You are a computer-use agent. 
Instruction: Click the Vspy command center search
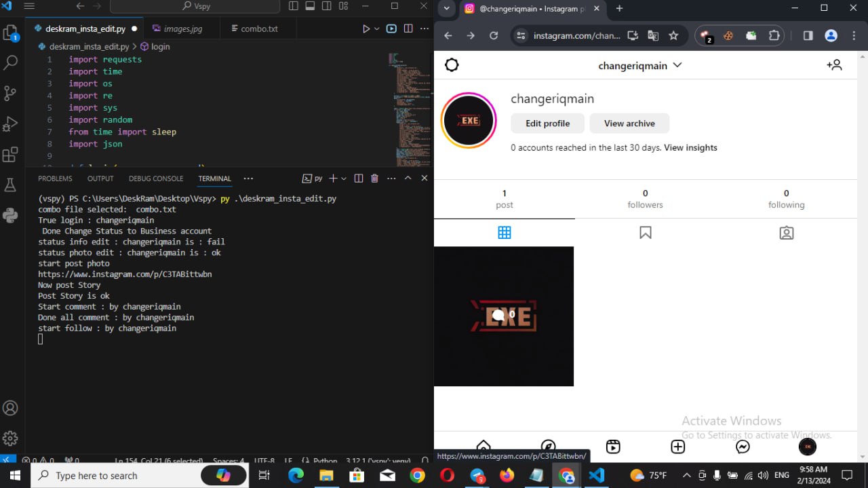(195, 6)
